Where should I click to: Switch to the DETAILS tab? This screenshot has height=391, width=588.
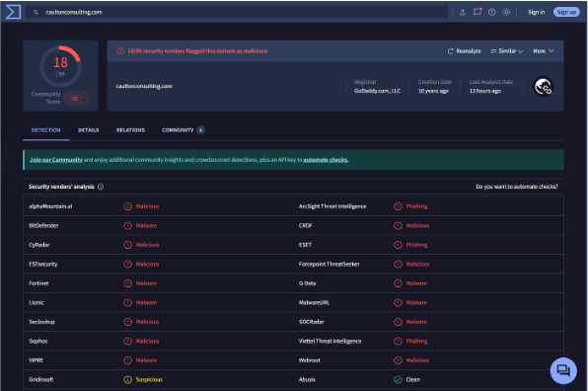[x=89, y=130]
